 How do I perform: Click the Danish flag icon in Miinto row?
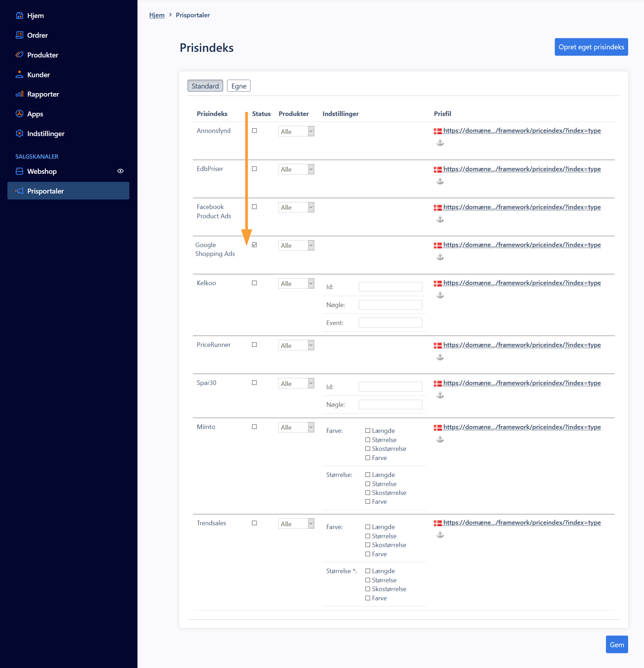click(x=438, y=428)
